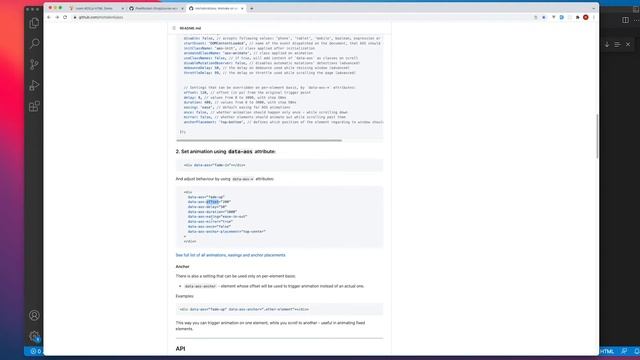Click the HTML language mode in status bar

607,351
